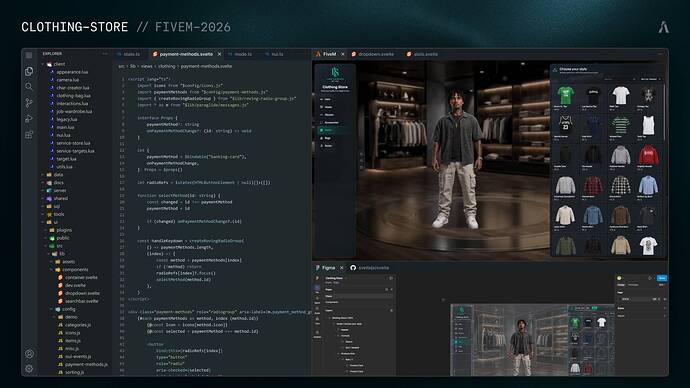
Task: Open searchbar.svelte file
Action: coord(81,301)
